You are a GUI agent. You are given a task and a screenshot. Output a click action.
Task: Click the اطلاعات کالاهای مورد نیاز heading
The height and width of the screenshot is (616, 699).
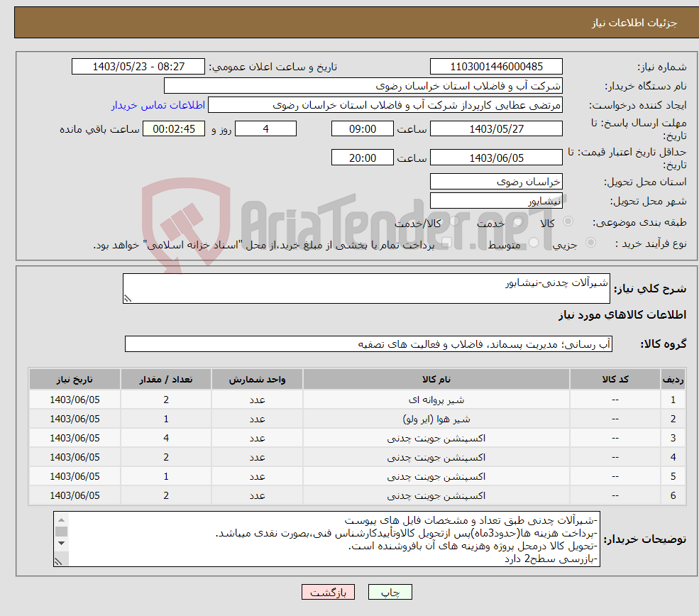click(x=622, y=314)
